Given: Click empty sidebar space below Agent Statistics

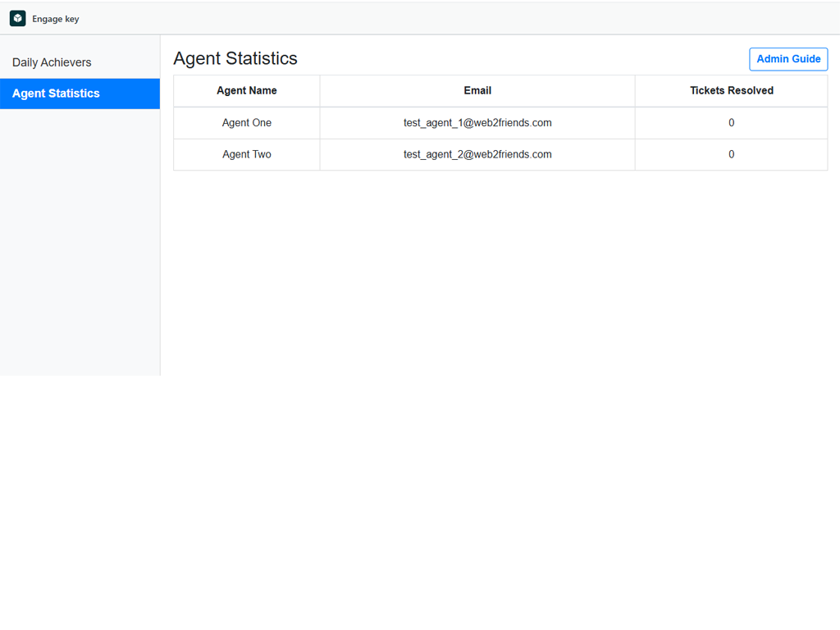Looking at the screenshot, I should [80, 246].
